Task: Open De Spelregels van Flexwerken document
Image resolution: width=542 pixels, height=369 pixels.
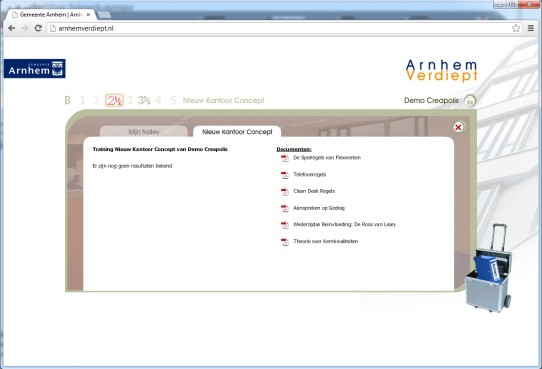Action: coord(327,158)
